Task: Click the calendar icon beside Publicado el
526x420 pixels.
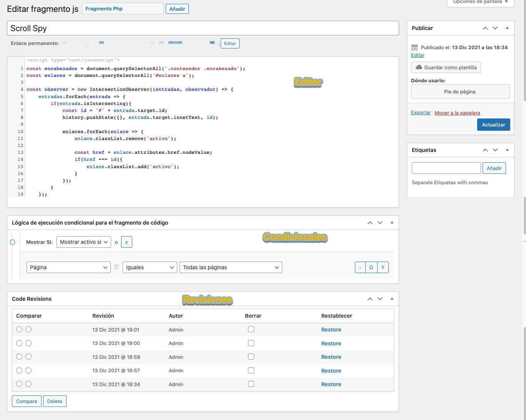Action: [x=414, y=47]
